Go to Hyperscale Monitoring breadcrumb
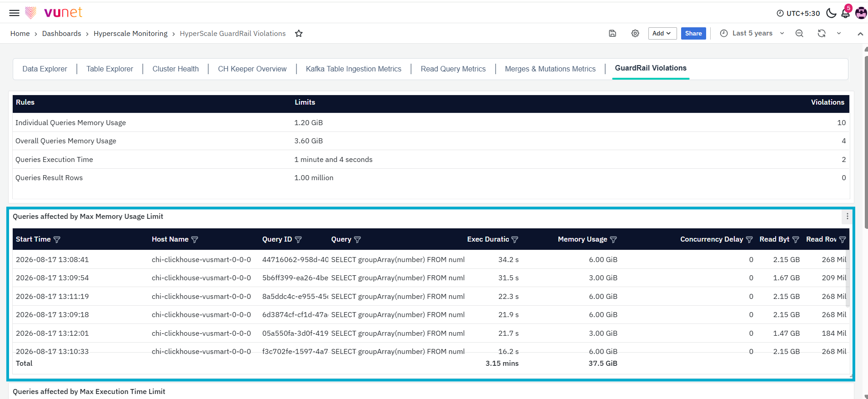 (130, 33)
